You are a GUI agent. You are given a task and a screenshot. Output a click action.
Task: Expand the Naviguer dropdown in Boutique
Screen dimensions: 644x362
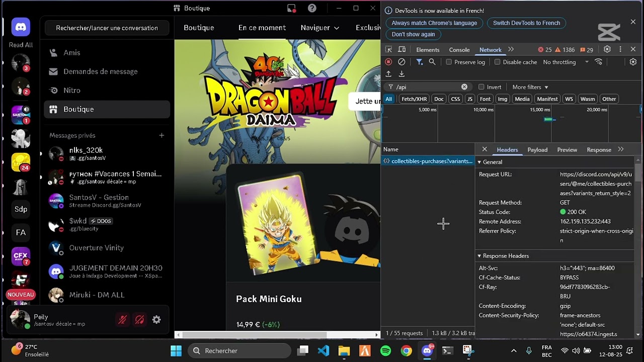point(320,28)
